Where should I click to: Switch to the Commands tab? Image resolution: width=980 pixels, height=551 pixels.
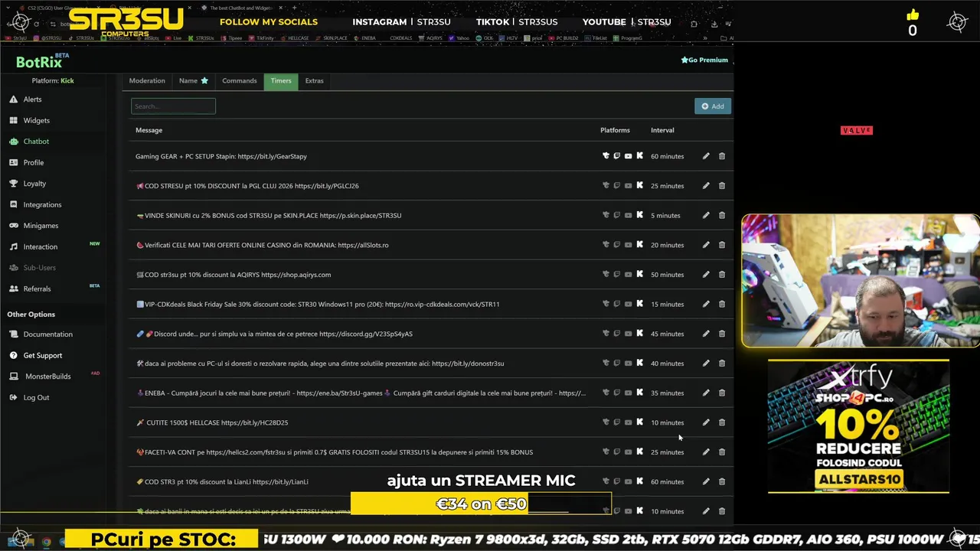coord(240,80)
